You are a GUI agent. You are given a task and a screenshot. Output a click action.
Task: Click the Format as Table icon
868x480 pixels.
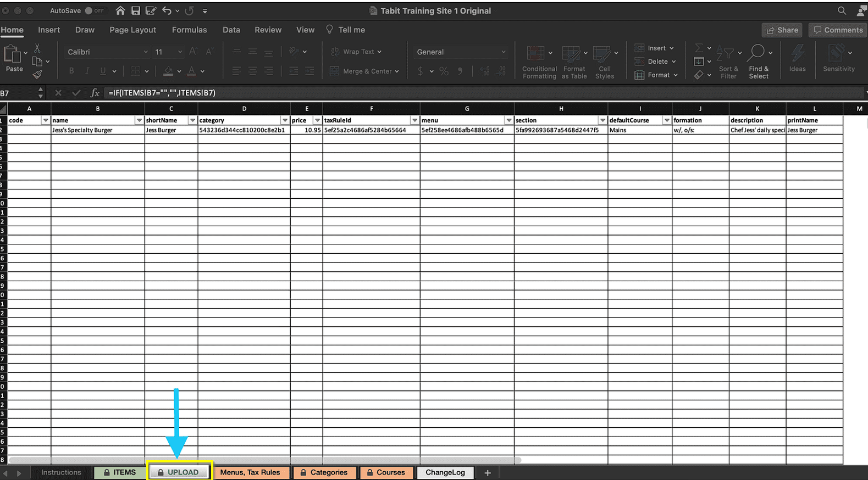(x=571, y=54)
